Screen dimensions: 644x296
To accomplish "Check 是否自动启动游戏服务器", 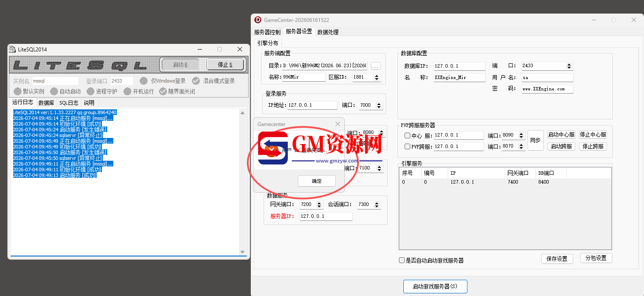I will click(x=402, y=260).
